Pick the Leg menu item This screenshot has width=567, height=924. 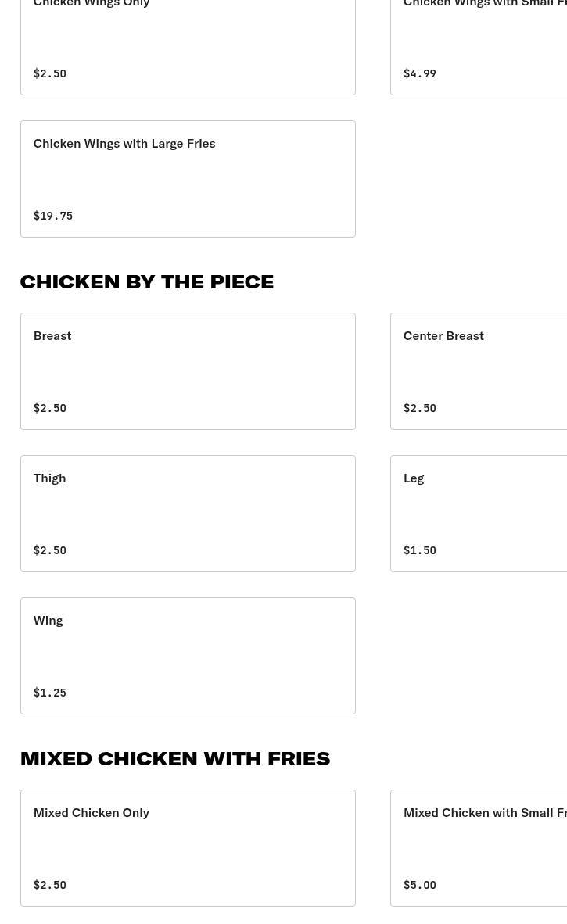(479, 514)
